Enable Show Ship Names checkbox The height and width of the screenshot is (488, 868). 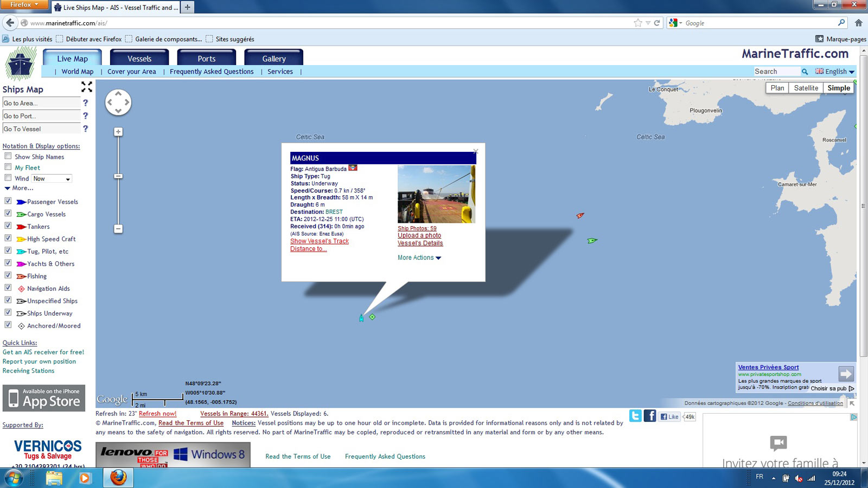(x=8, y=156)
